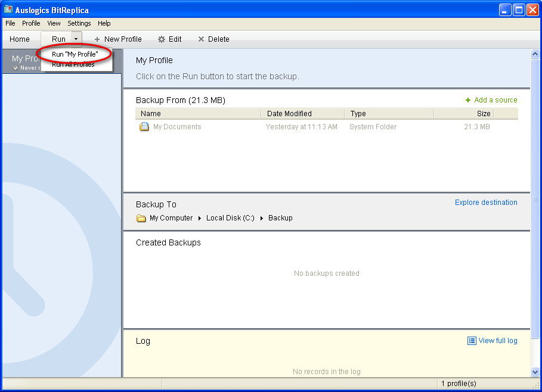Viewport: 542px width, 392px height.
Task: Go to the Home toolbar button
Action: [20, 39]
